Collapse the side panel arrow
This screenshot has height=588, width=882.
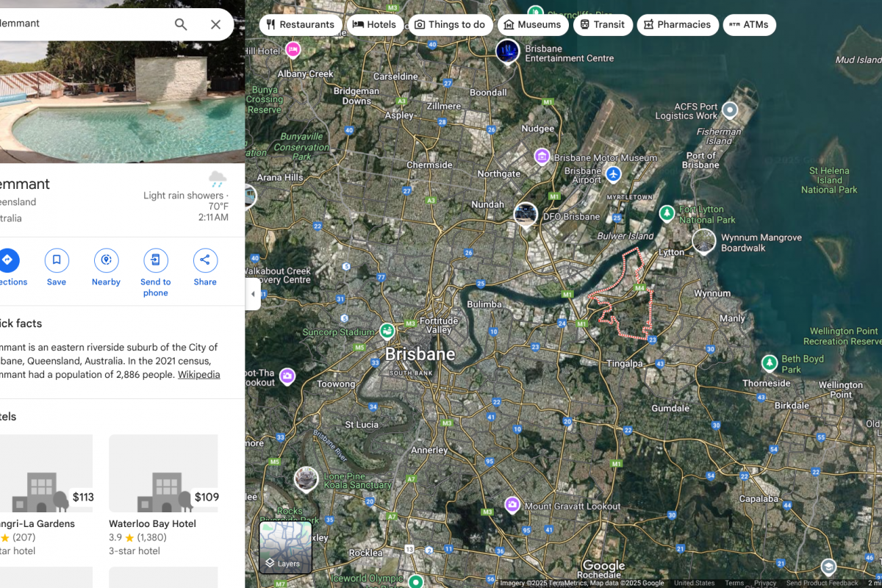coord(253,294)
